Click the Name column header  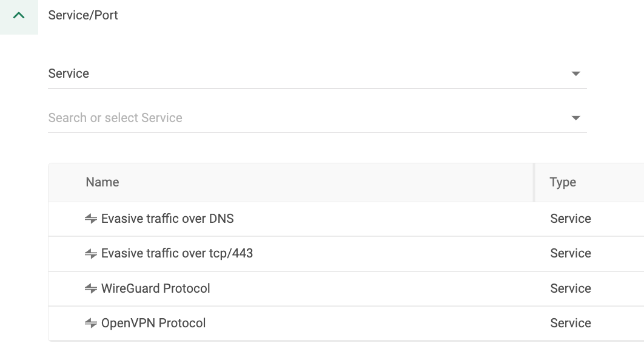pos(101,182)
